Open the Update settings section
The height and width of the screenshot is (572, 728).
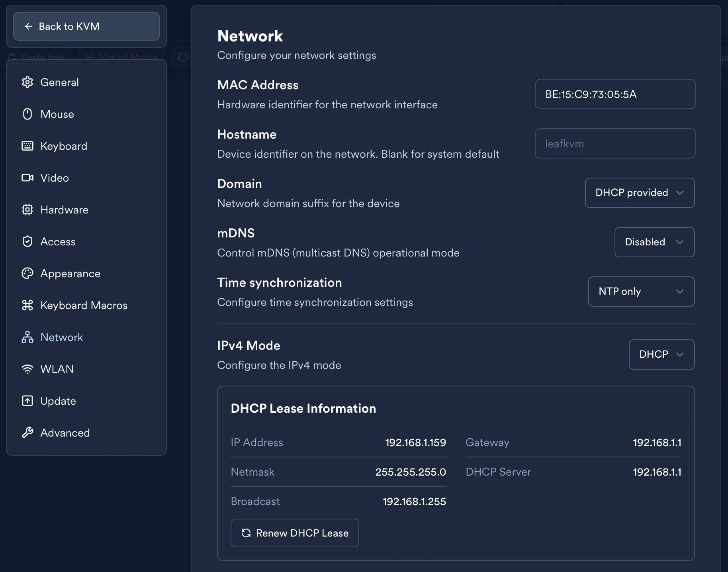pos(58,401)
